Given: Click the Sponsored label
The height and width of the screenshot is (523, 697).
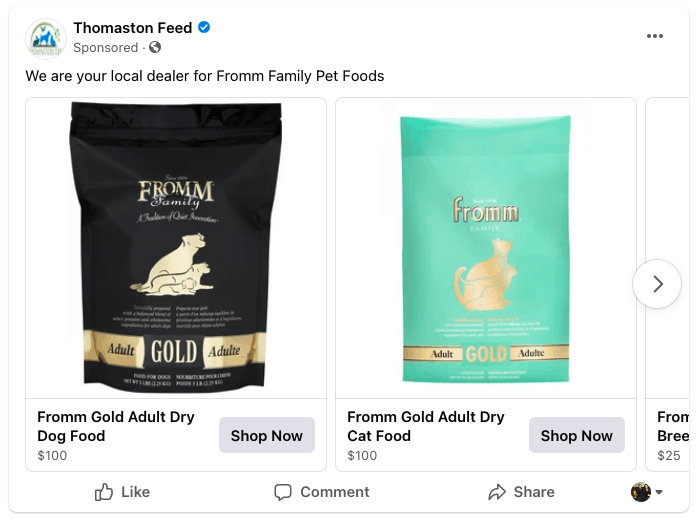Looking at the screenshot, I should click(x=105, y=48).
